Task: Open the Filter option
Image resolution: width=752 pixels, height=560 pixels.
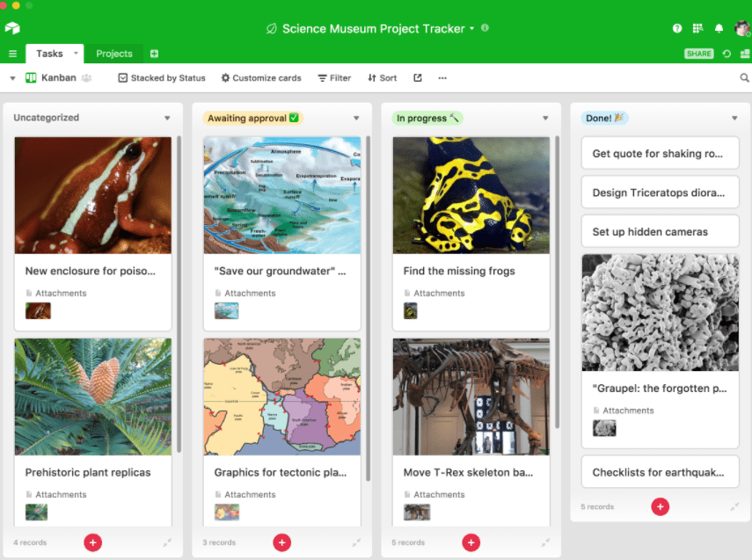Action: tap(335, 77)
